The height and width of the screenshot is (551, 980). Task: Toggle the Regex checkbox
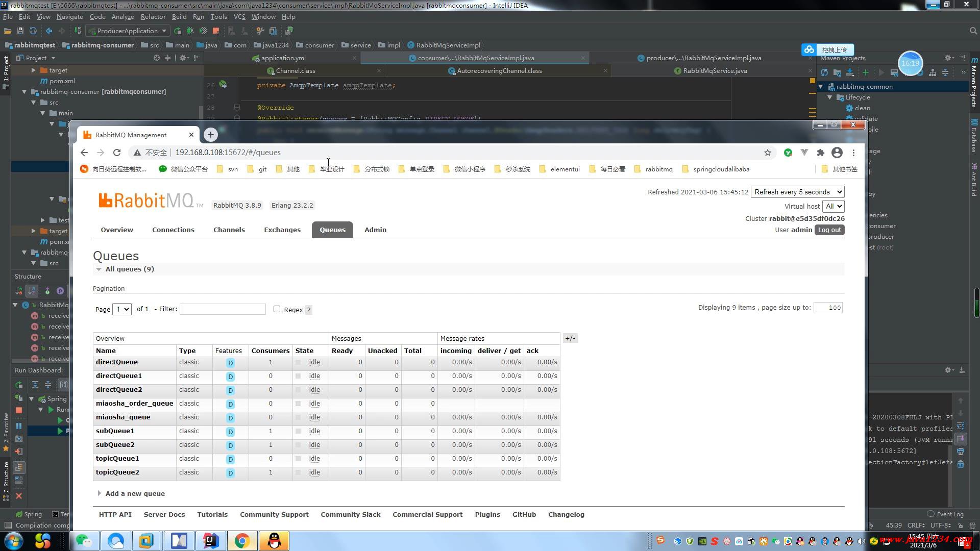(x=277, y=309)
